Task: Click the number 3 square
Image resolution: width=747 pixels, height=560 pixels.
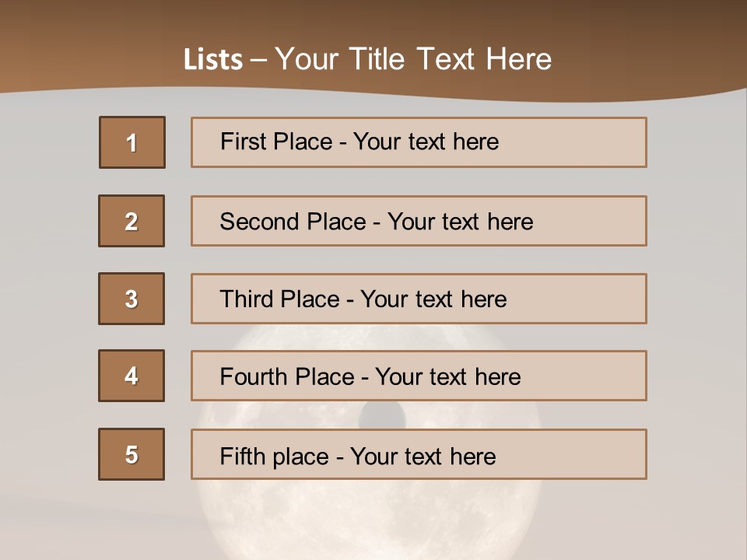Action: pyautogui.click(x=132, y=299)
